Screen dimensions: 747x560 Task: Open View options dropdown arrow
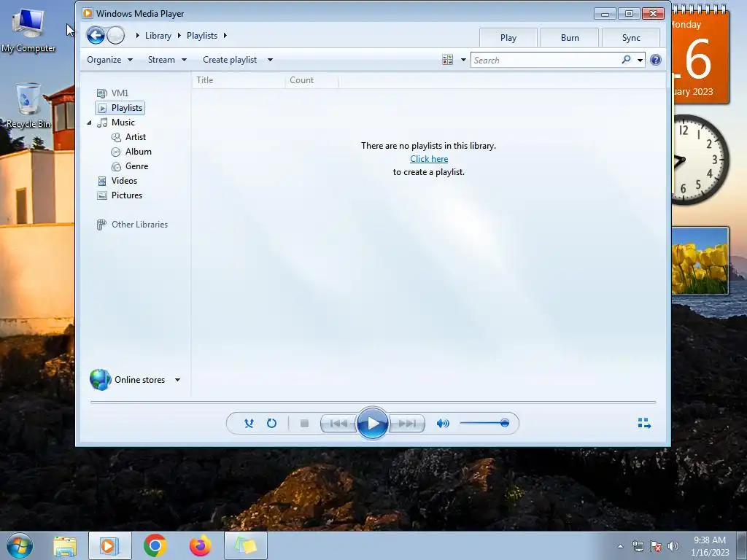coord(463,60)
